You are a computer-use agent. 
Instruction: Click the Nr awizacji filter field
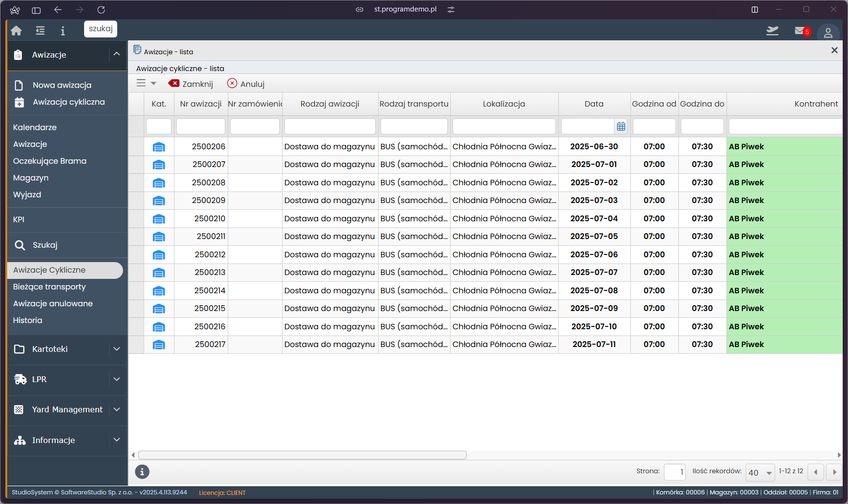pos(200,126)
